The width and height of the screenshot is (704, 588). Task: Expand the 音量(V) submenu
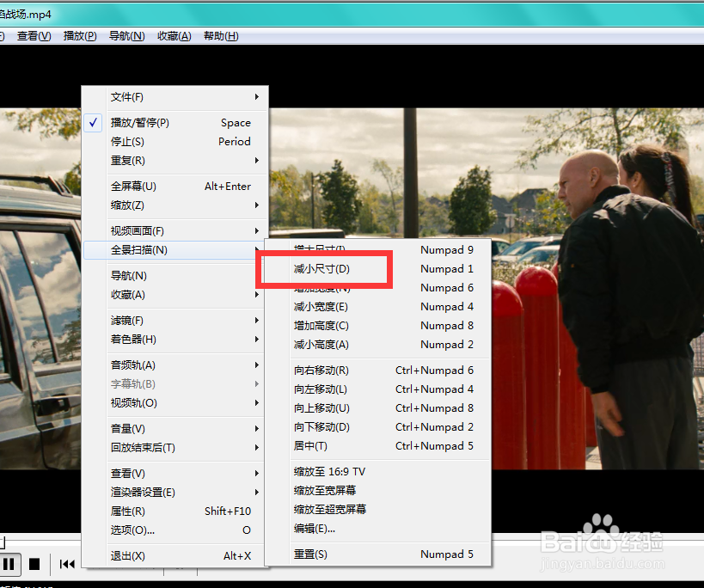pos(175,429)
